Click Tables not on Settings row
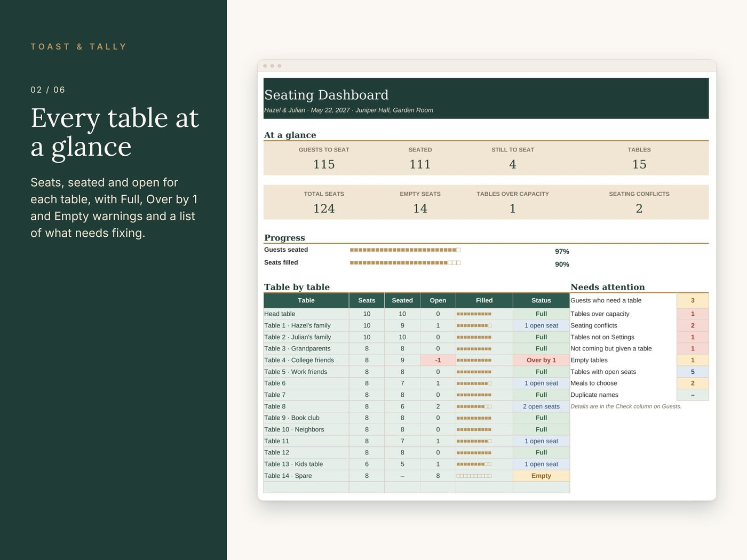The width and height of the screenshot is (747, 560). pos(639,337)
